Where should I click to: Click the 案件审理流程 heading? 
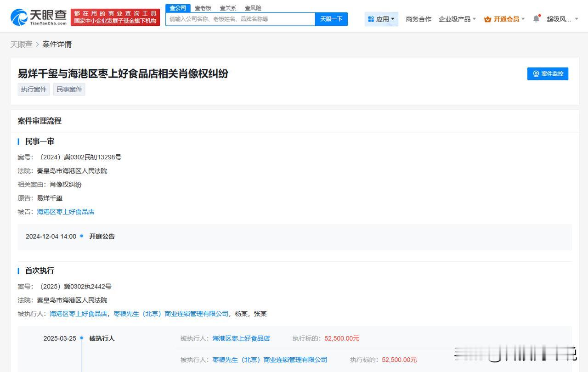point(40,121)
